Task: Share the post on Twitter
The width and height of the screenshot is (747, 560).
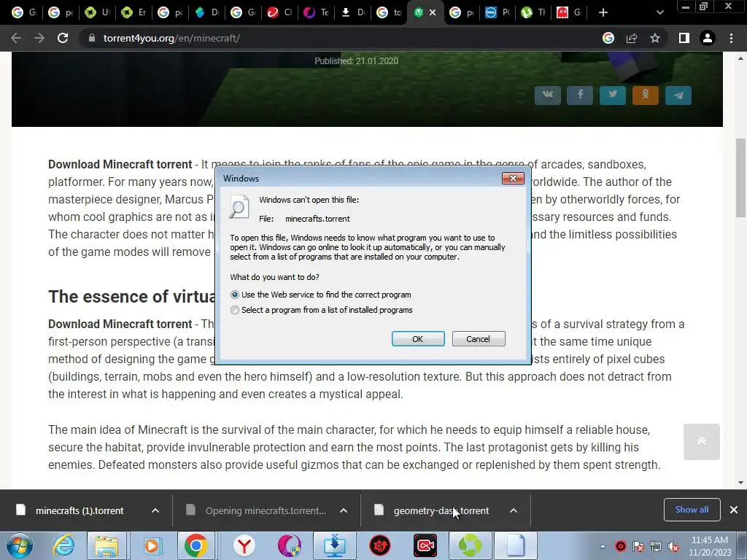Action: coord(613,96)
